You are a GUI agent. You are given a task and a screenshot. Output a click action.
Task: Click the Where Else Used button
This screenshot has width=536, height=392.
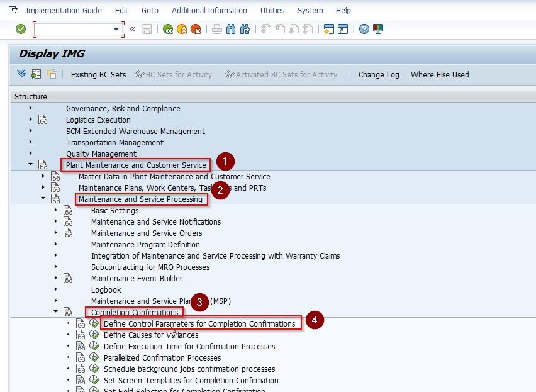[440, 74]
